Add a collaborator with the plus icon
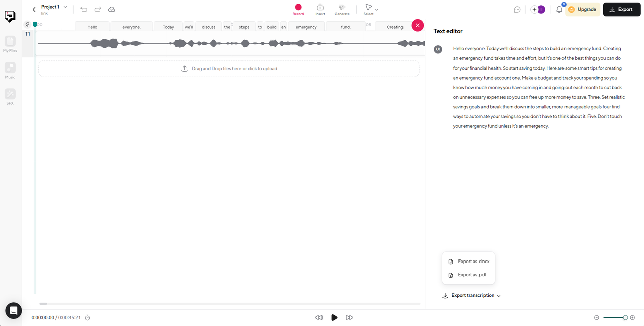Image resolution: width=644 pixels, height=326 pixels. point(534,9)
